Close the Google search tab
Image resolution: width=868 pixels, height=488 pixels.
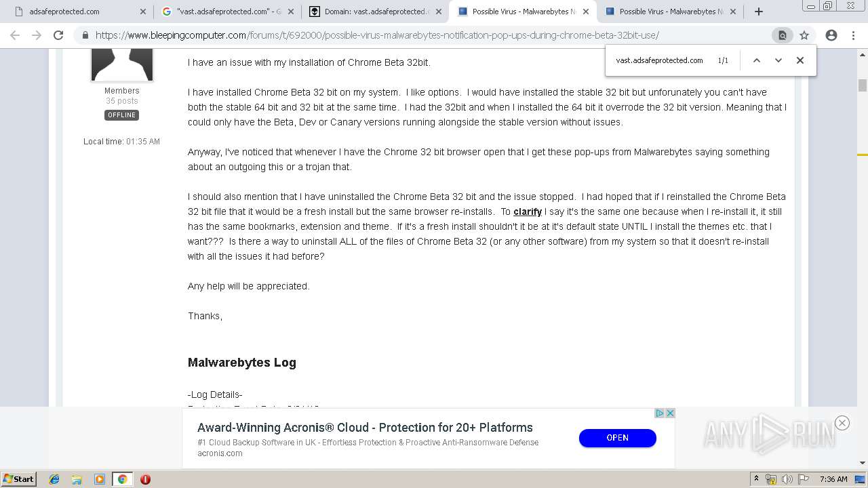click(291, 12)
